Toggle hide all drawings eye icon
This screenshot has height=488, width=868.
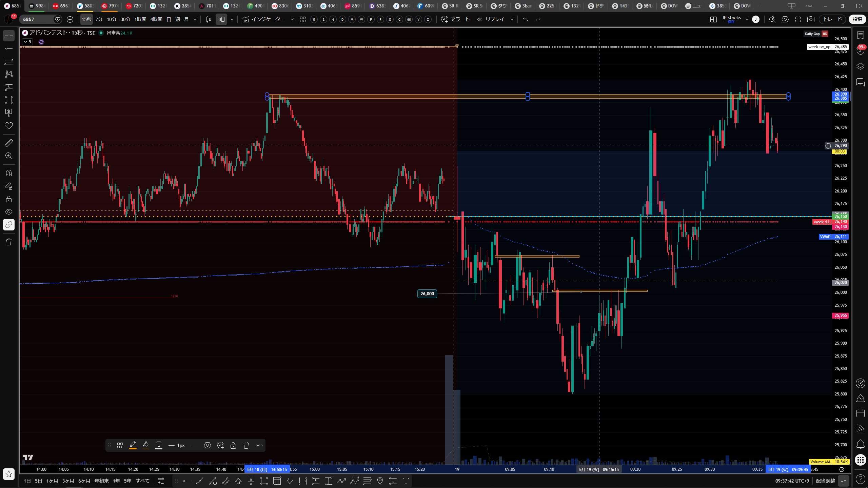(x=9, y=212)
